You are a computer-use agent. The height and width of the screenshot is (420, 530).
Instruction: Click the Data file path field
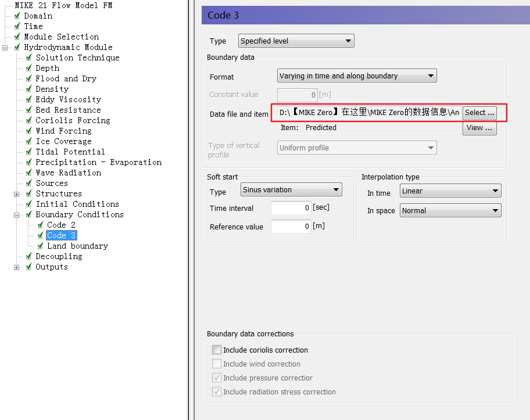tap(369, 113)
